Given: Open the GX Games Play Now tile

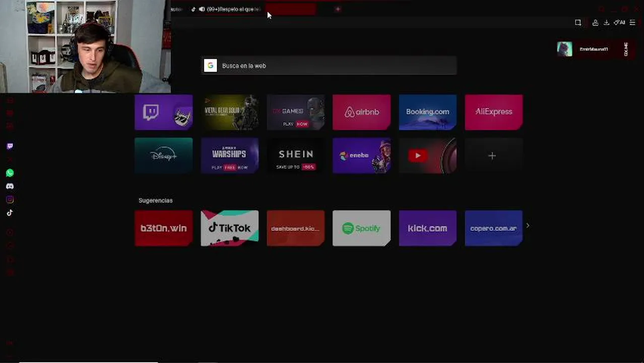Looking at the screenshot, I should click(296, 112).
